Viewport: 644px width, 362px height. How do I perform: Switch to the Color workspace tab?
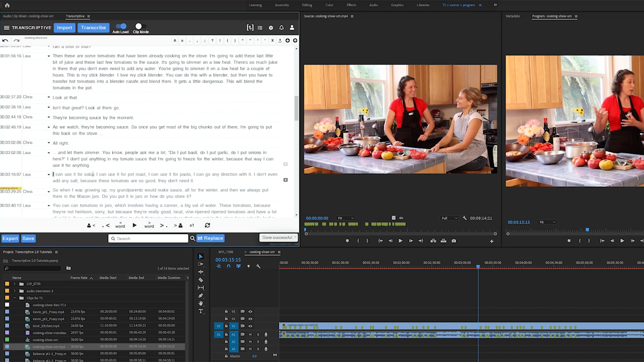click(x=329, y=5)
